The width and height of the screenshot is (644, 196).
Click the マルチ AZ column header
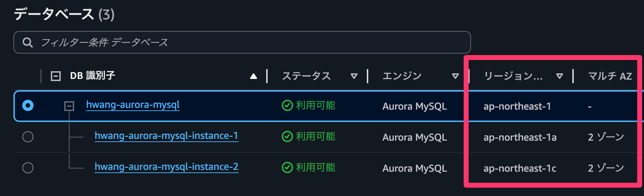(610, 76)
